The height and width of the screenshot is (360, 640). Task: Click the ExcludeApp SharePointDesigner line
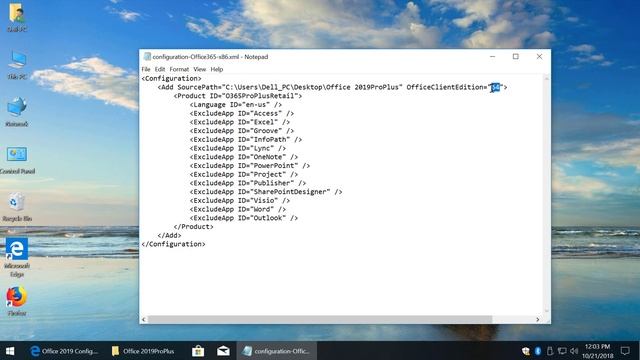point(266,192)
